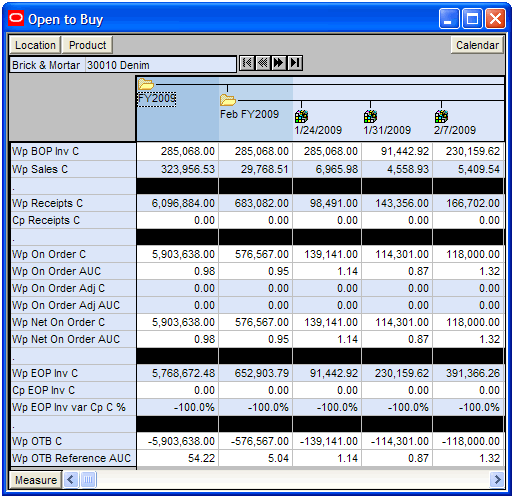Select the 1/24/2009 week calendar icon

[x=301, y=117]
